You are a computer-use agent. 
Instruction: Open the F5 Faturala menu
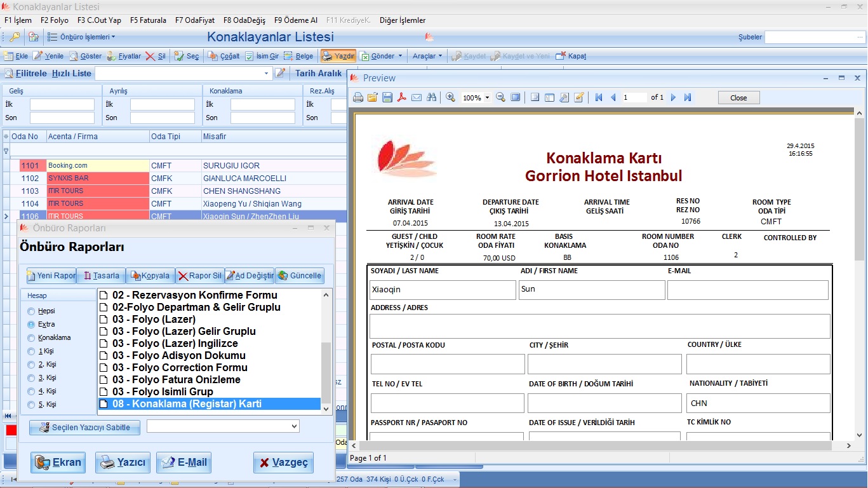148,20
